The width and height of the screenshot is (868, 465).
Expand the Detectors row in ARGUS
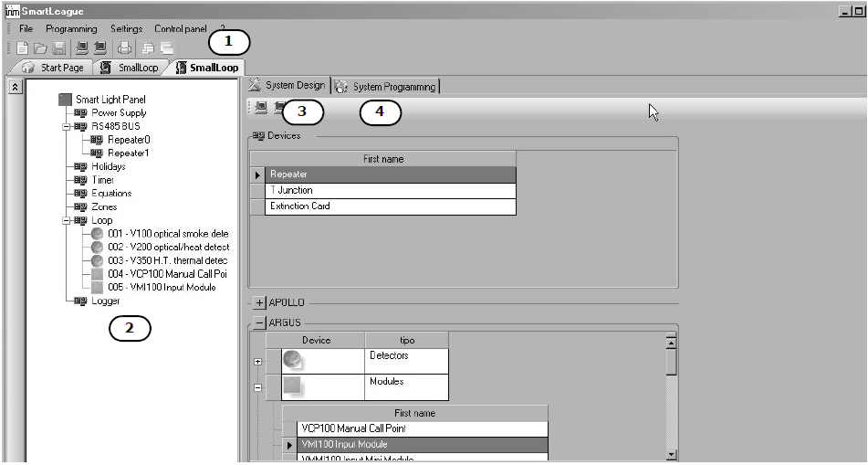point(257,362)
